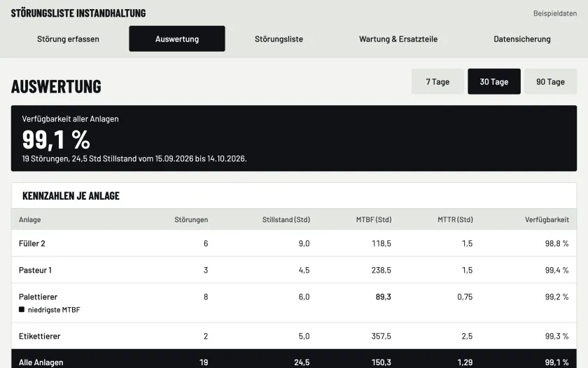Image resolution: width=588 pixels, height=368 pixels.
Task: Click Füller 2 Stillstand value 9,0
Action: click(x=304, y=243)
